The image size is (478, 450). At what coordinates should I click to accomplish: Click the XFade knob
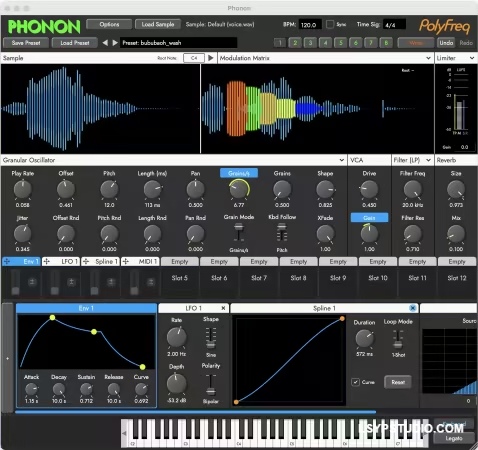(325, 234)
